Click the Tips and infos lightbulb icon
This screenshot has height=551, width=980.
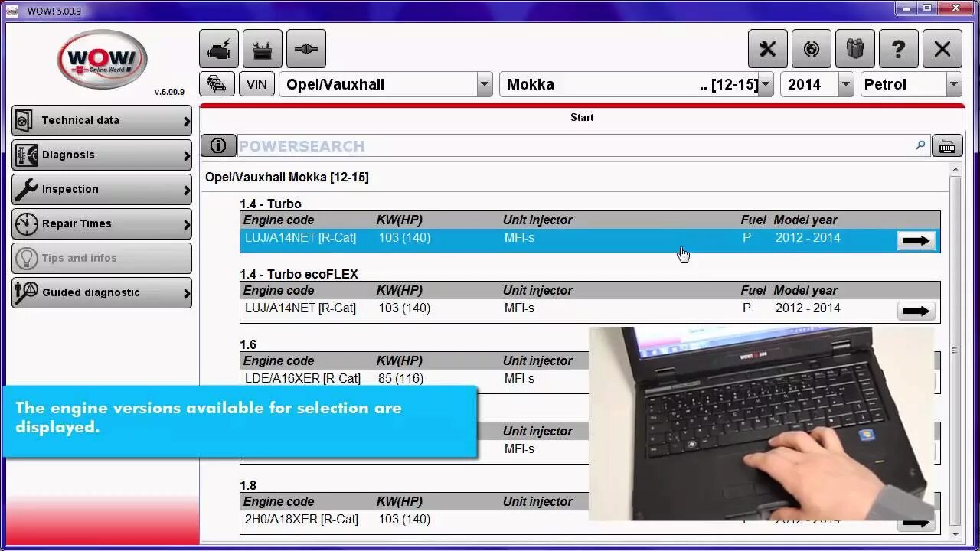(x=26, y=259)
